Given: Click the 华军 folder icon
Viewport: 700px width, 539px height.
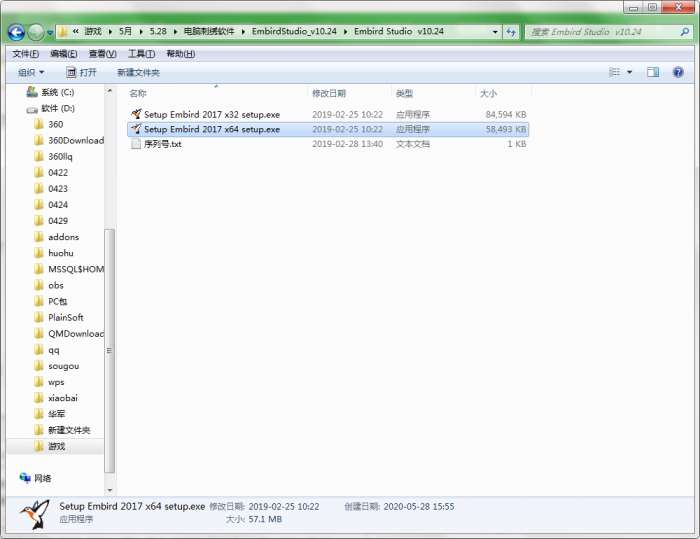Looking at the screenshot, I should (x=39, y=414).
